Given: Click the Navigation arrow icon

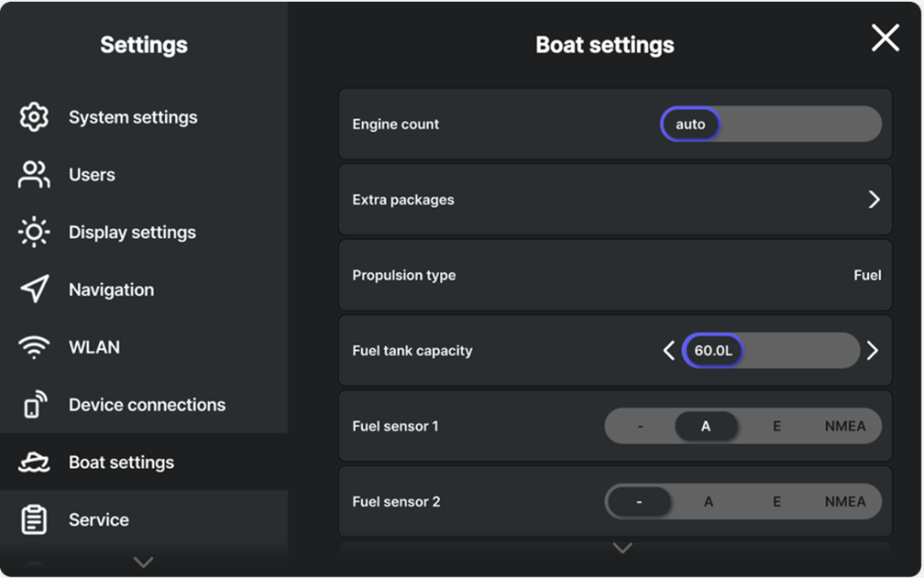Looking at the screenshot, I should tap(35, 289).
